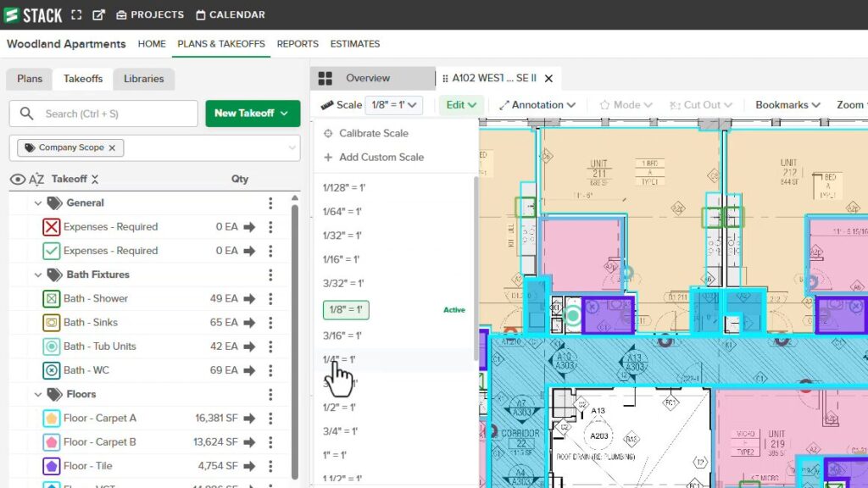Viewport: 868px width, 488px height.
Task: Click the Bath - Tub Units icon
Action: 51,347
